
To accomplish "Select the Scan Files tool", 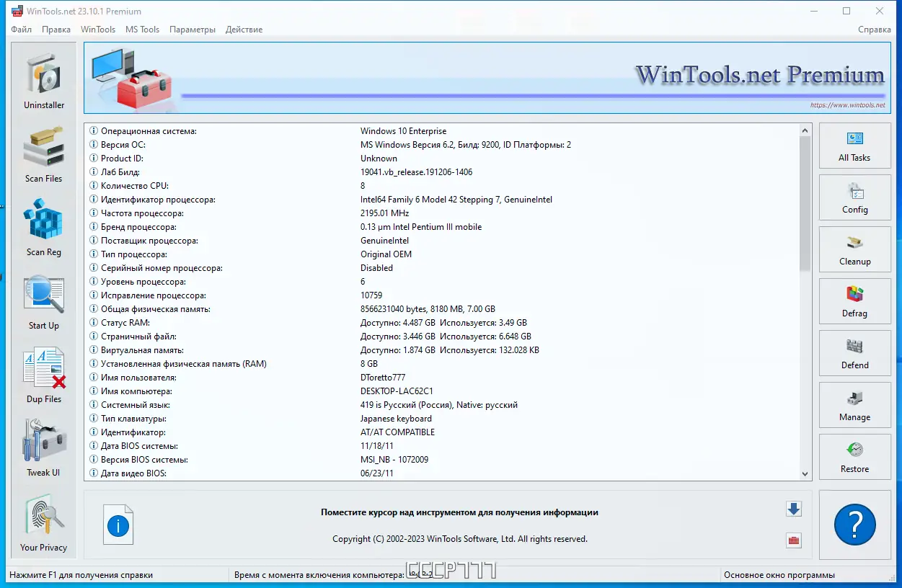I will pyautogui.click(x=43, y=153).
